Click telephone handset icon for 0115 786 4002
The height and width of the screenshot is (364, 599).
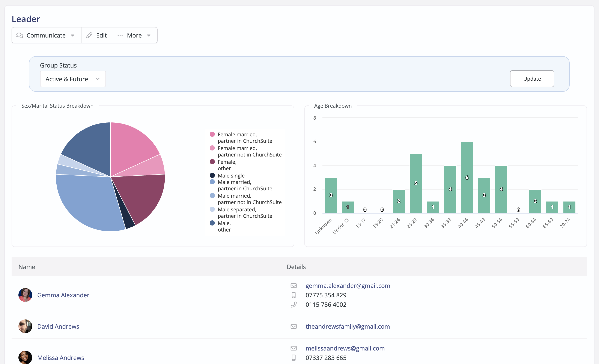coord(293,305)
